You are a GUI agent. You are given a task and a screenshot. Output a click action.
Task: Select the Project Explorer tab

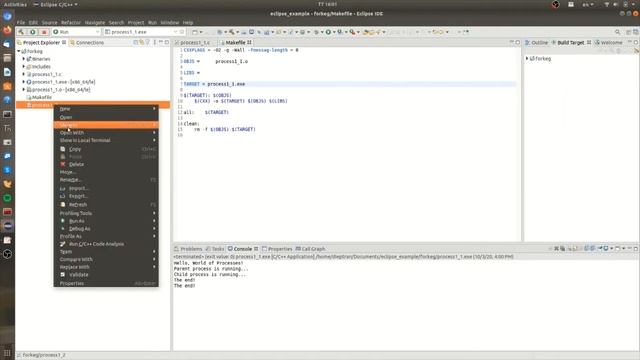pos(41,42)
